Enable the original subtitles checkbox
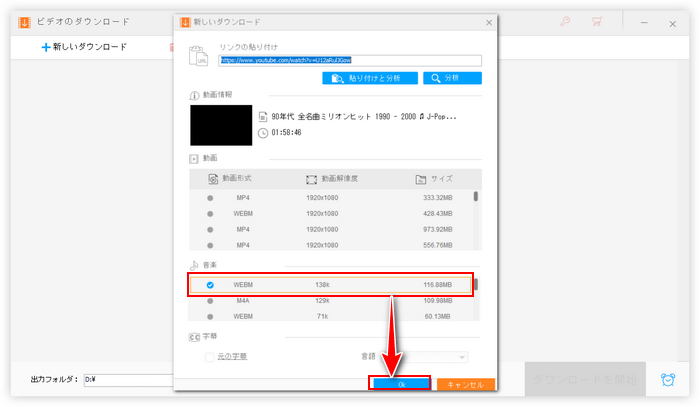This screenshot has height=407, width=700. [x=210, y=356]
